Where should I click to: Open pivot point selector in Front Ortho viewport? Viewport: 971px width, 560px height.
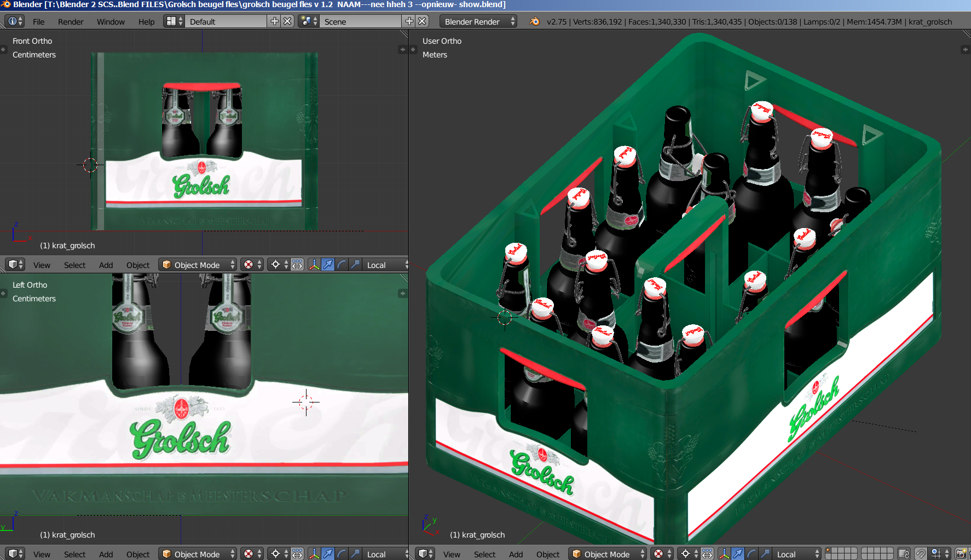pos(279,265)
